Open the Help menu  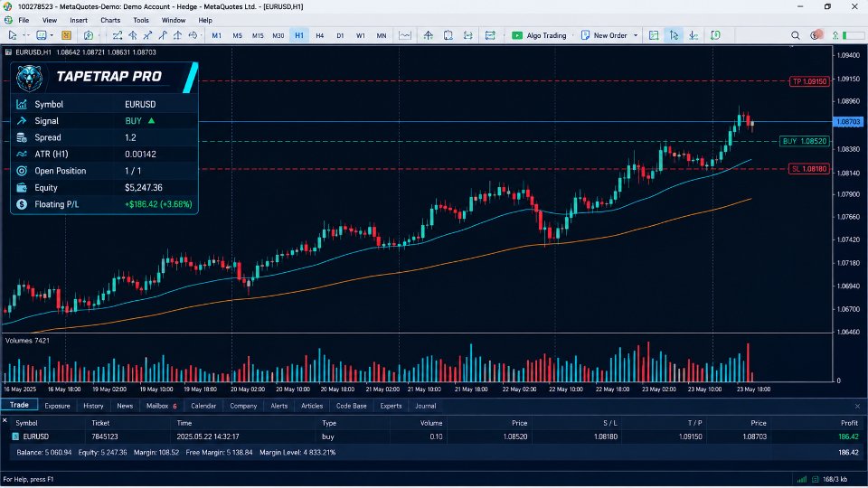pos(205,20)
